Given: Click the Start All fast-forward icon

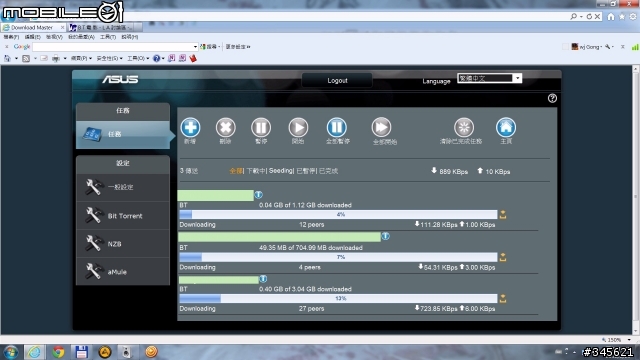Looking at the screenshot, I should click(x=381, y=127).
